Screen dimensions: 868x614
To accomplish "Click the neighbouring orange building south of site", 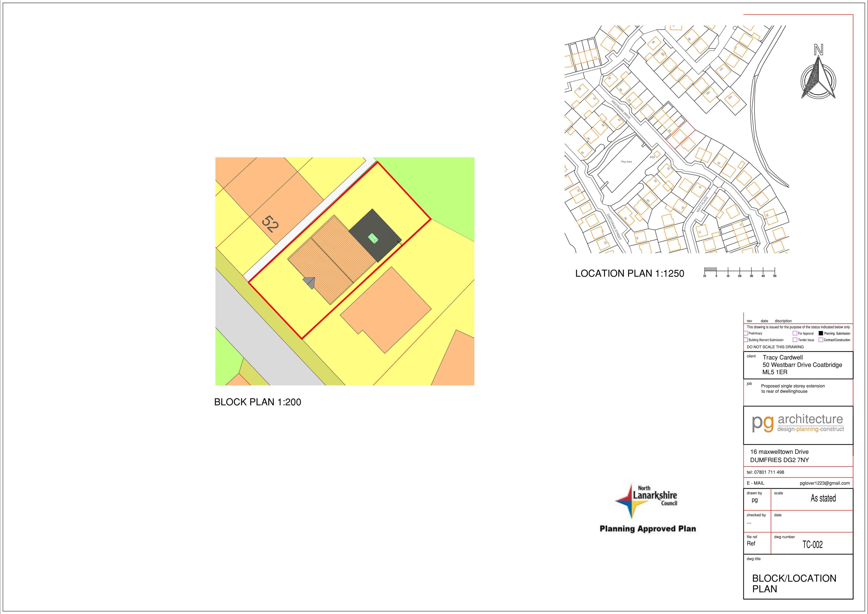I will click(x=386, y=310).
